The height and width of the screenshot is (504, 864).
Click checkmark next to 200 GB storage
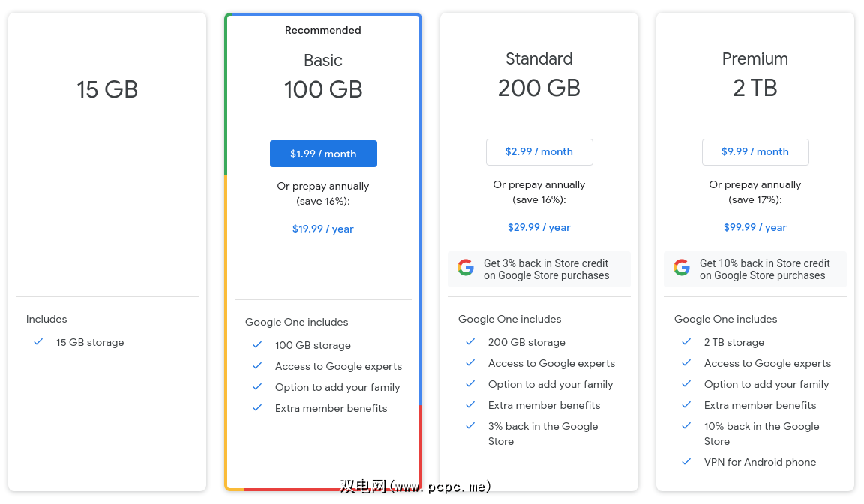(470, 342)
